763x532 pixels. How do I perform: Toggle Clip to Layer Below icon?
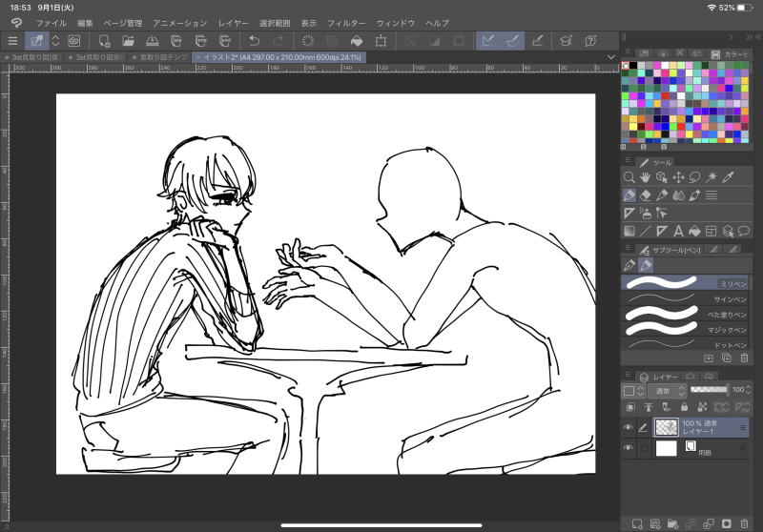[x=630, y=407]
